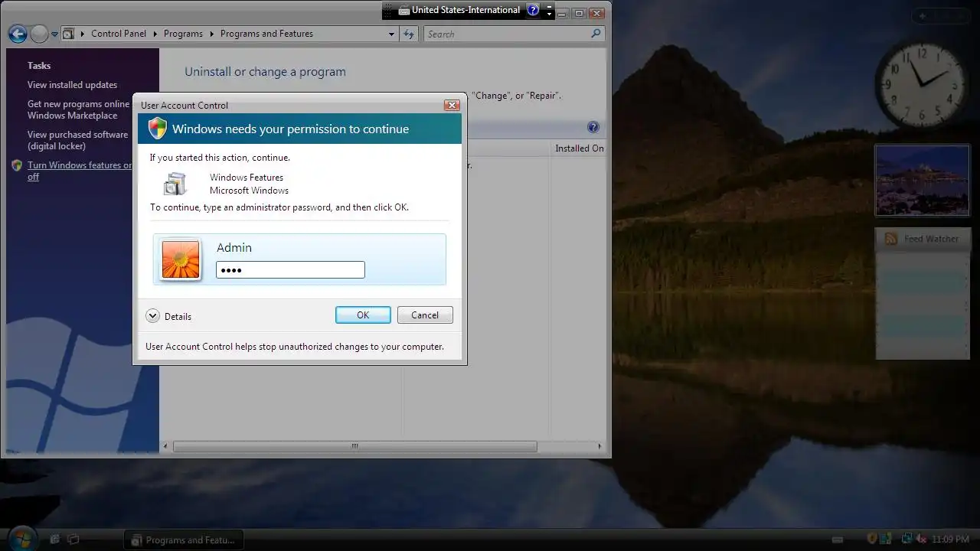Click the Uninstall or change a program heading
Viewport: 980px width, 551px height.
pos(265,72)
